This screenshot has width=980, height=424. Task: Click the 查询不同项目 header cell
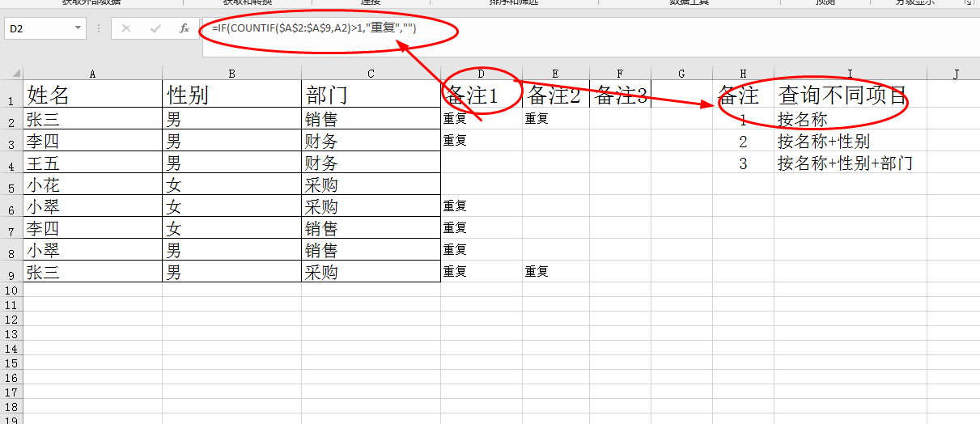(x=850, y=94)
